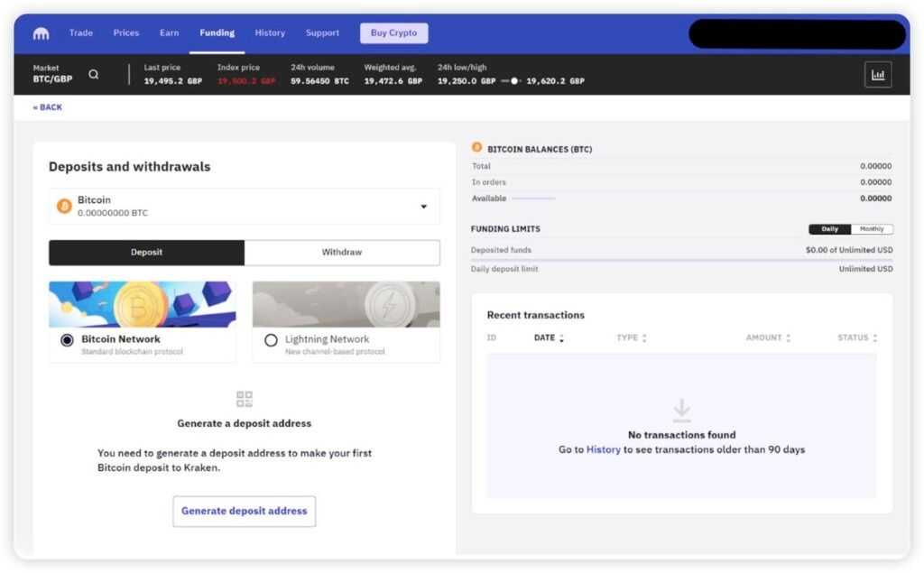Select Lightning Network radio button

pyautogui.click(x=271, y=340)
